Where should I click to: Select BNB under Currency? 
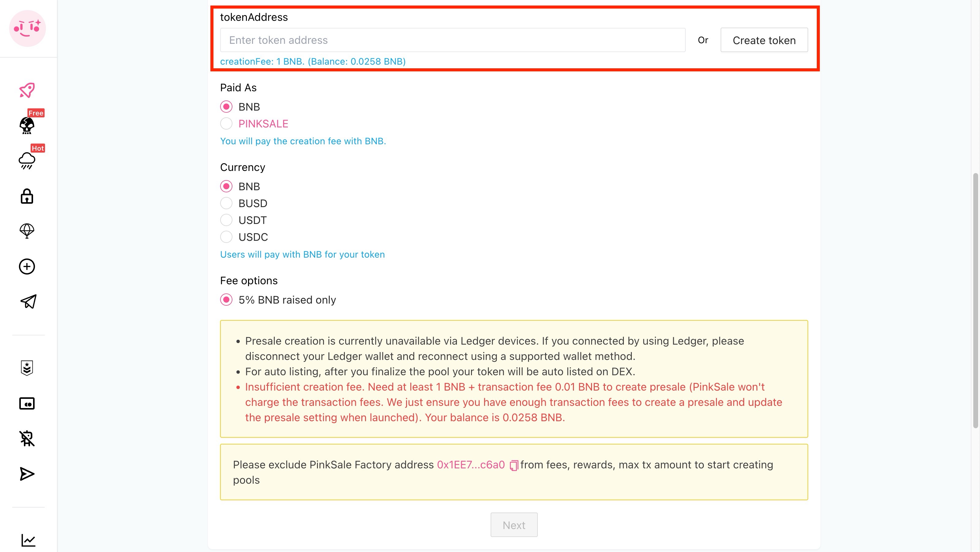pos(226,187)
